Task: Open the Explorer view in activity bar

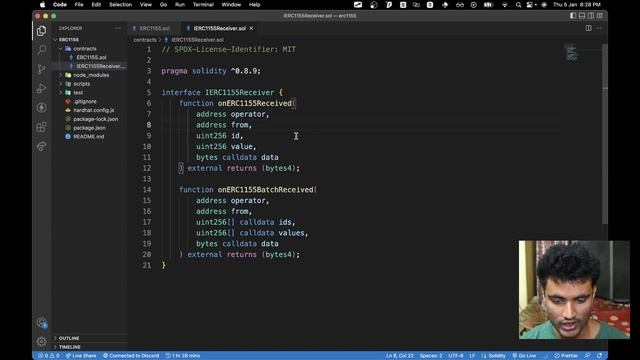Action: tap(41, 31)
